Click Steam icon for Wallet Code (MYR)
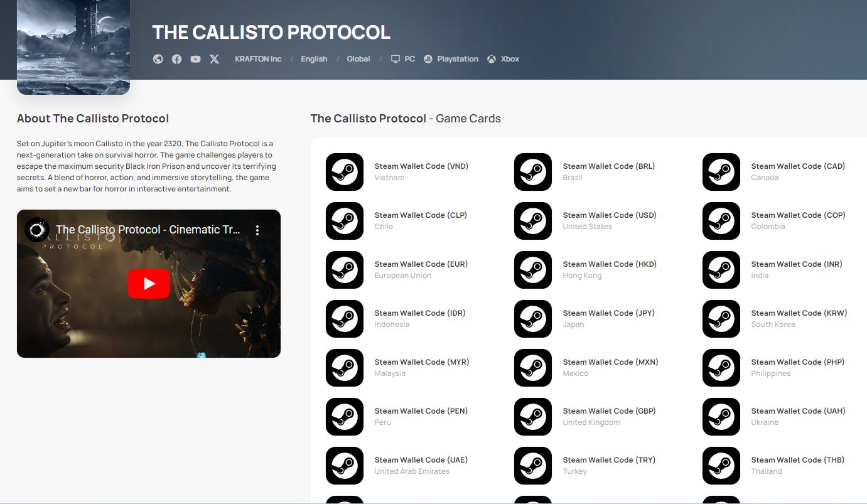The height and width of the screenshot is (504, 867). [x=345, y=368]
